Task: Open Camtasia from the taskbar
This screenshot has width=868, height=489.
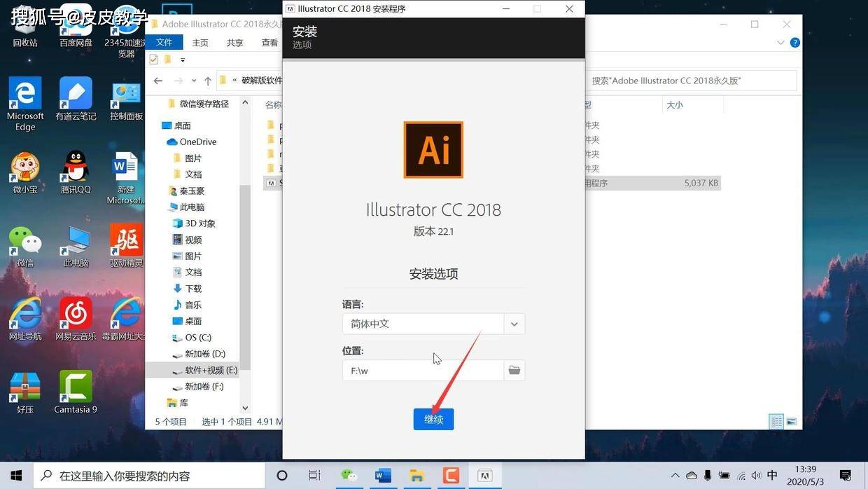Action: pyautogui.click(x=451, y=476)
